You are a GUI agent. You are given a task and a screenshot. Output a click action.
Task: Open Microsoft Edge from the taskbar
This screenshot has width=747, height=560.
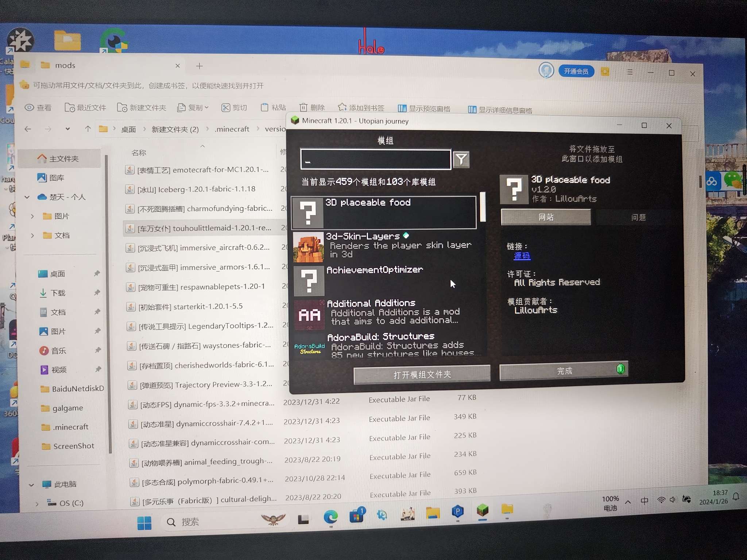[x=330, y=517]
